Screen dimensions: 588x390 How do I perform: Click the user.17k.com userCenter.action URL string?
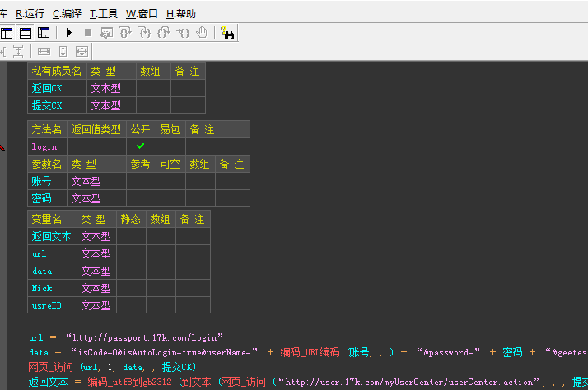[409, 382]
